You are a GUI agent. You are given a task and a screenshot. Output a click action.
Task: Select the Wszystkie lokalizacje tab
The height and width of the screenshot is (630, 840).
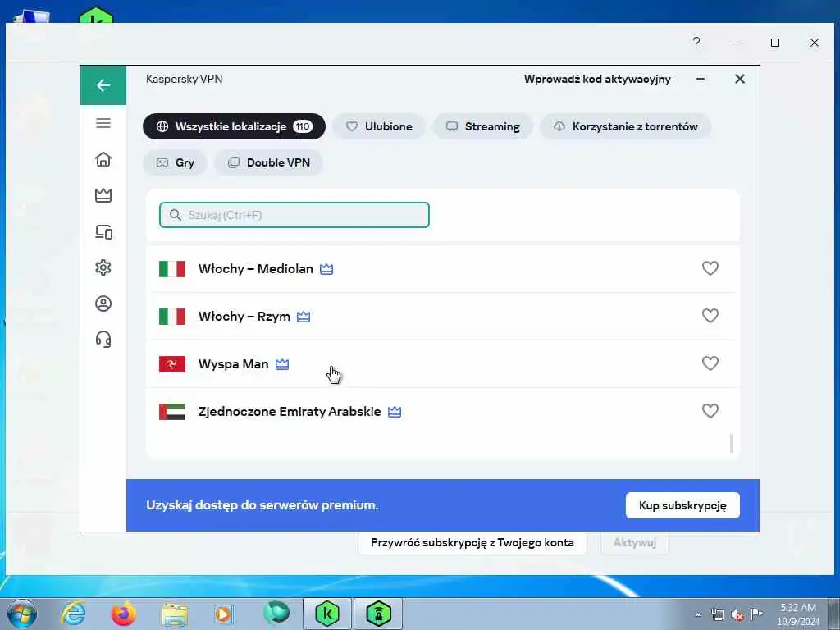234,126
